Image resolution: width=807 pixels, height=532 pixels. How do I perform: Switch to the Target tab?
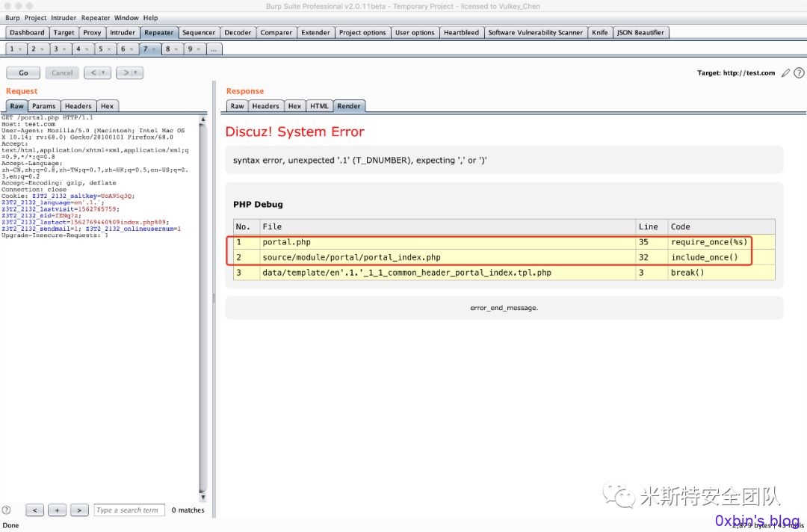pyautogui.click(x=64, y=32)
